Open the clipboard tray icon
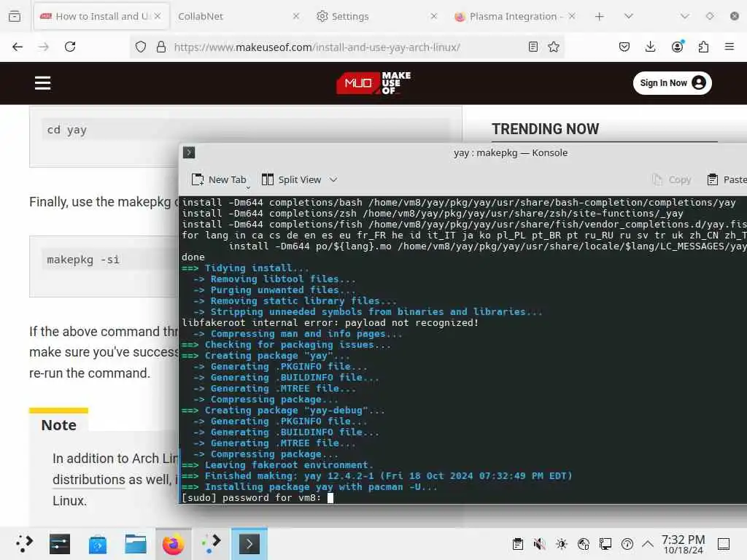This screenshot has height=560, width=747. 518,544
